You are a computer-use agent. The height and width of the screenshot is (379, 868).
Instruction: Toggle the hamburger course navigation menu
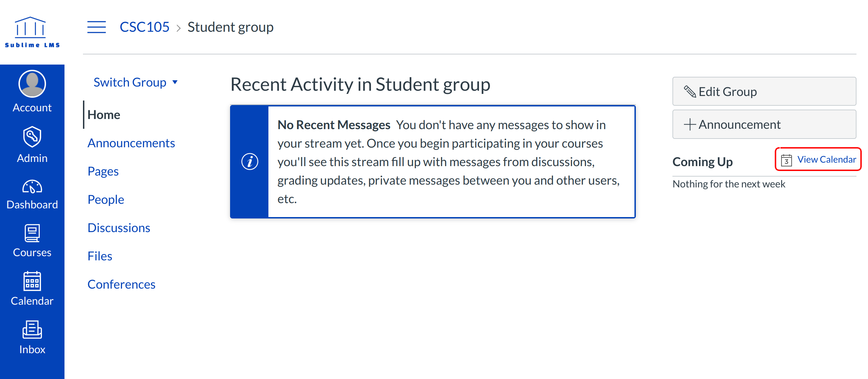point(97,27)
